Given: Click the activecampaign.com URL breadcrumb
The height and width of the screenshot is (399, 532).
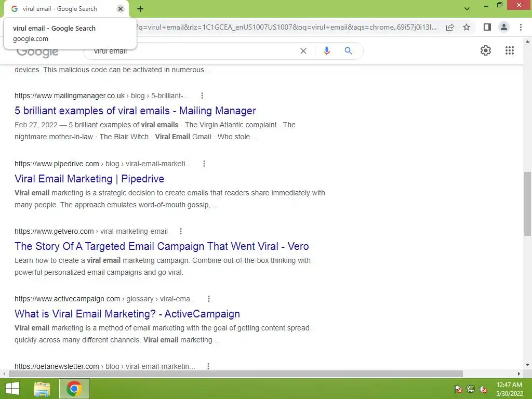Looking at the screenshot, I should [x=105, y=299].
